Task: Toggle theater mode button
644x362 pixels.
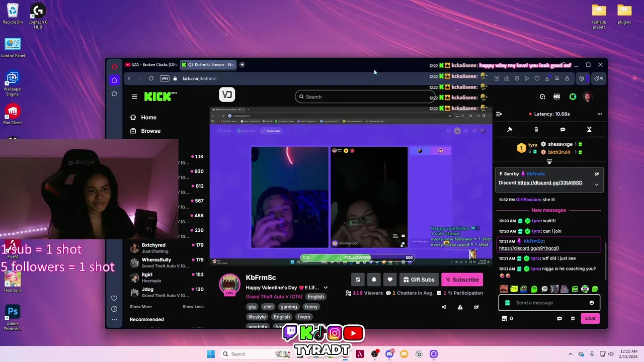Action: coord(358,280)
